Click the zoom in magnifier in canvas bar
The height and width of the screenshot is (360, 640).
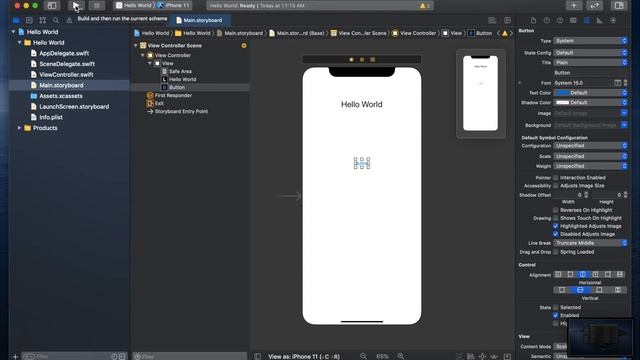[401, 356]
